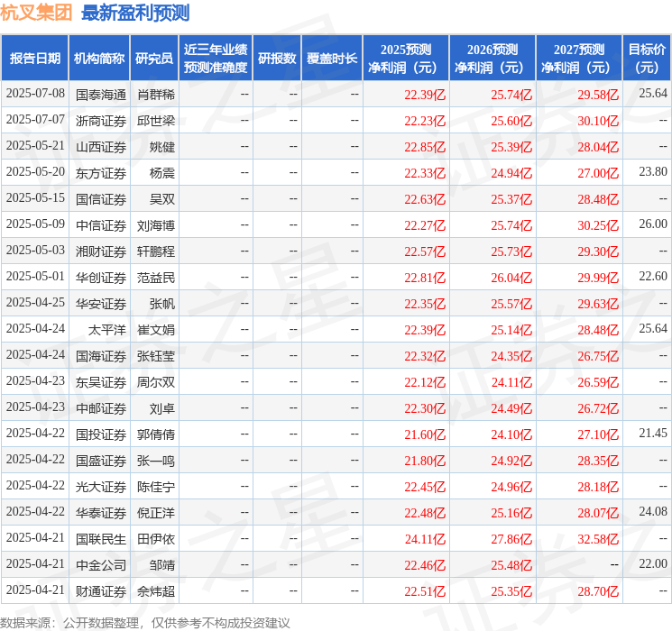Click the 22.60 target price

pyautogui.click(x=653, y=277)
